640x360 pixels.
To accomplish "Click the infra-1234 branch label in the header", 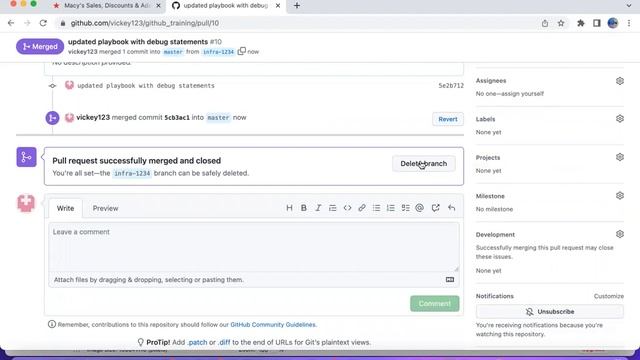I will pos(218,52).
